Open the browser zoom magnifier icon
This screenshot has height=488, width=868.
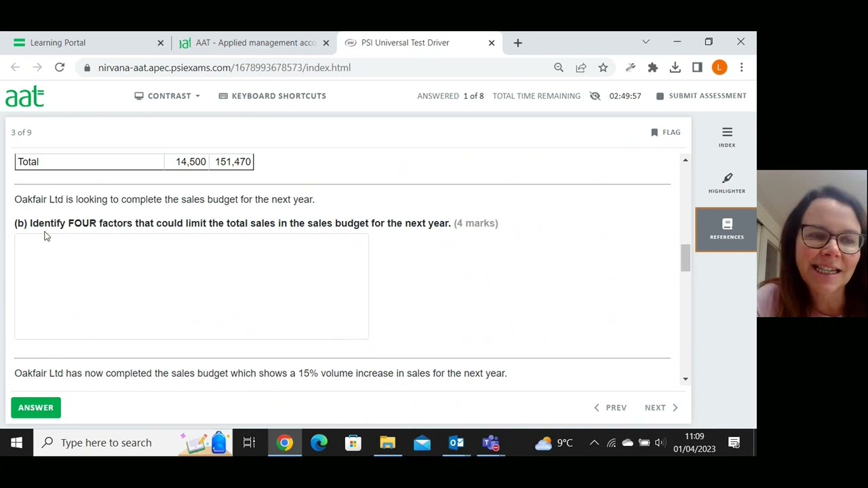tap(559, 67)
